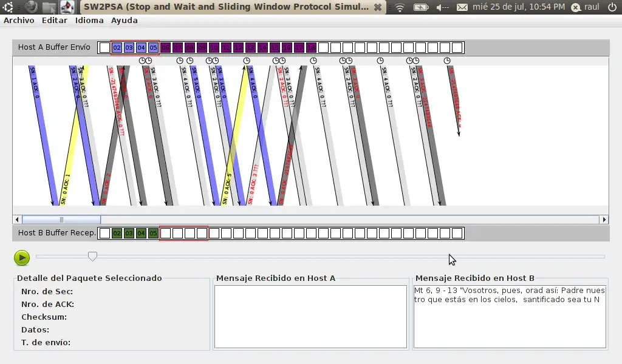Click the Nro. de Sec label
The image size is (622, 364).
(x=47, y=292)
